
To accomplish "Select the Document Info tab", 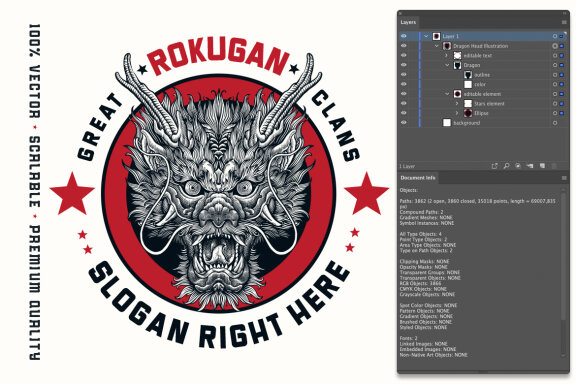I will pos(418,178).
